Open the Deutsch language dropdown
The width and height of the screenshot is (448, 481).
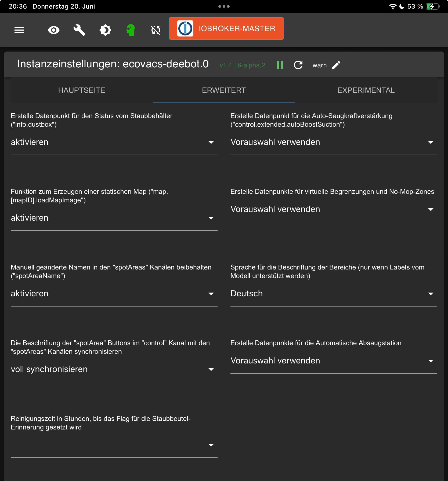pos(334,294)
